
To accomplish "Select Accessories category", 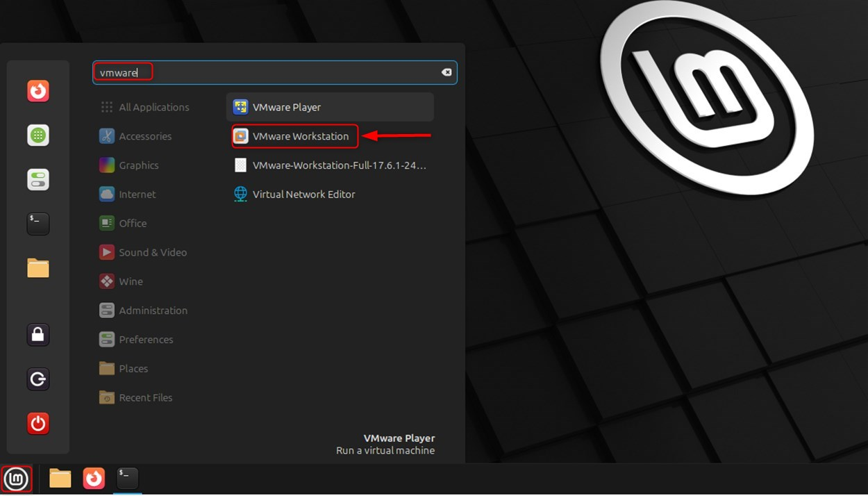I will tap(135, 136).
